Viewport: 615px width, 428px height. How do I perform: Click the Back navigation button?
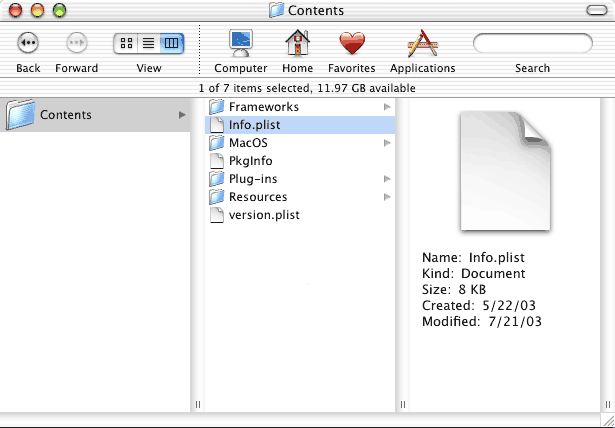pos(28,43)
